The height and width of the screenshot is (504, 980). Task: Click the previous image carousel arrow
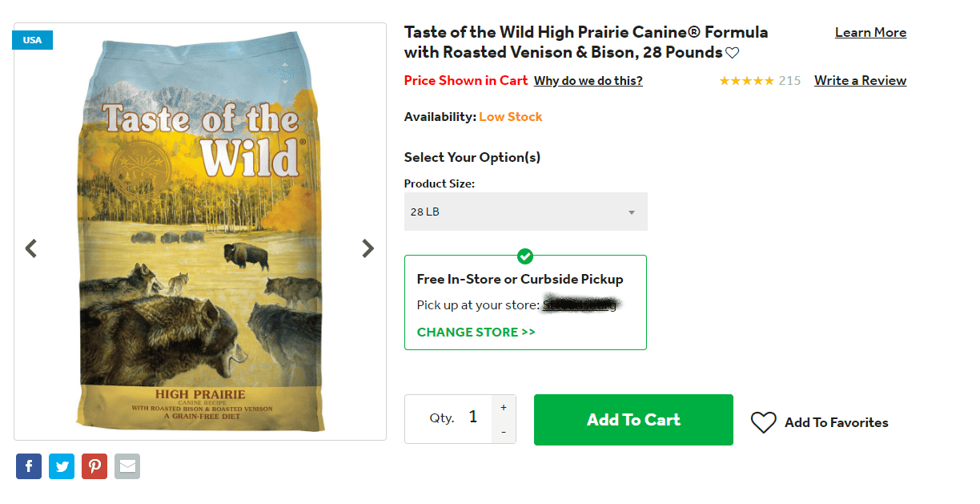[x=31, y=248]
